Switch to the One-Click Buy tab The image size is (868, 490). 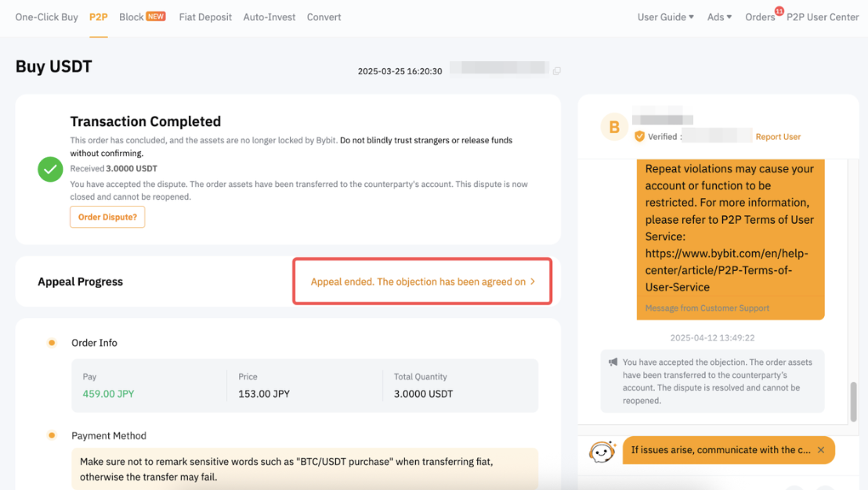46,17
